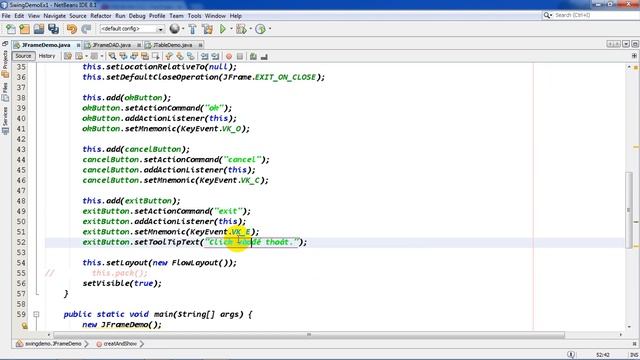The width and height of the screenshot is (640, 360).
Task: Click the Profile Project toolbar icon
Action: (260, 29)
